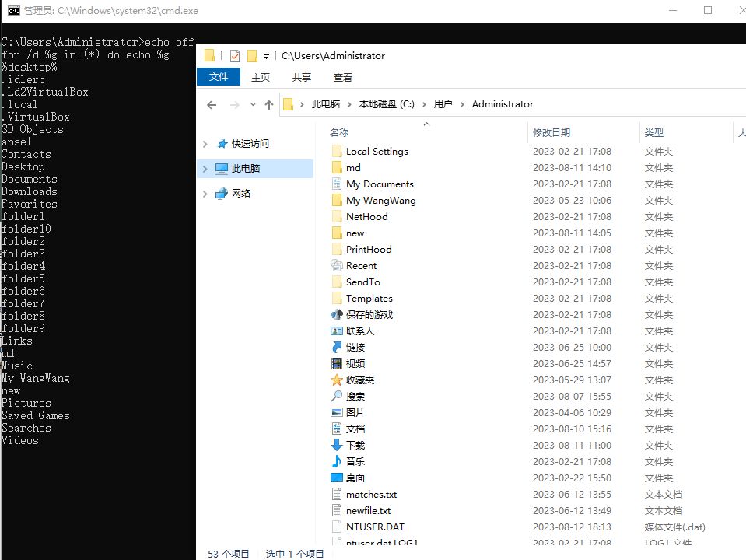Select the Local Settings folder icon
This screenshot has width=746, height=560.
point(336,152)
